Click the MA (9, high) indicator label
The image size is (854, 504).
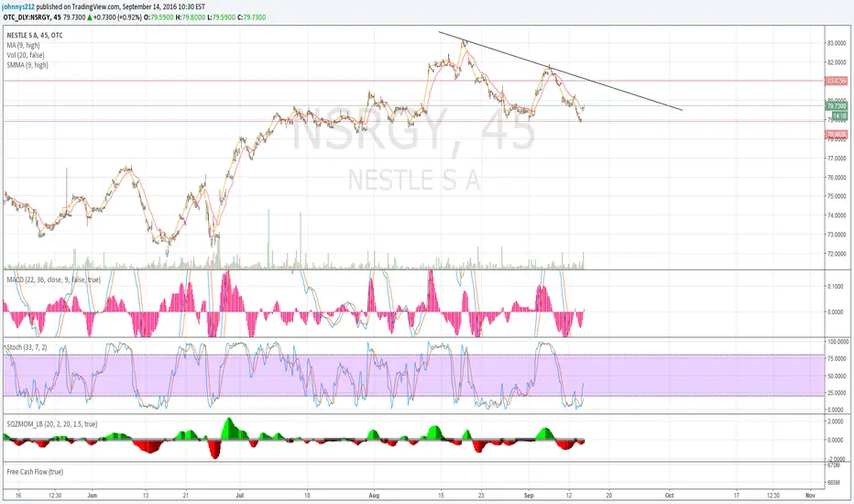[24, 45]
